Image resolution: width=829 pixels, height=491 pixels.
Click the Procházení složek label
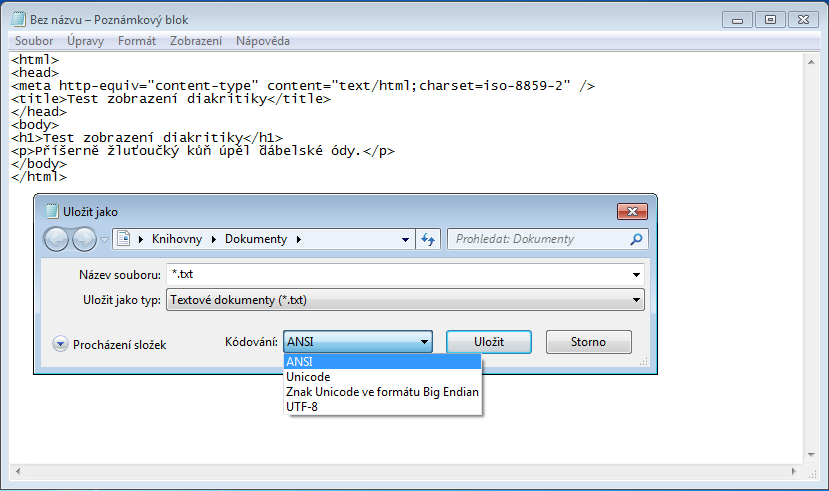119,345
